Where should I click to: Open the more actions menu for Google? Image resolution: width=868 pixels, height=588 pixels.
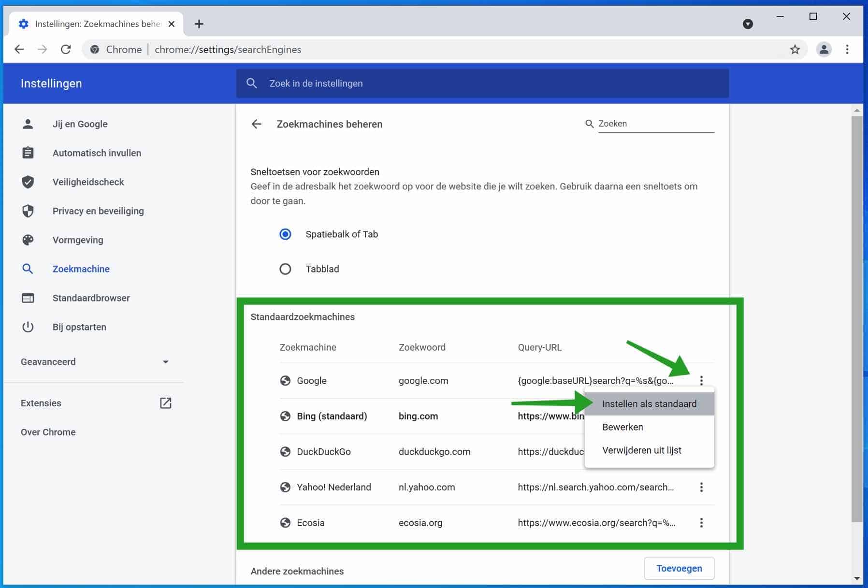(x=701, y=381)
